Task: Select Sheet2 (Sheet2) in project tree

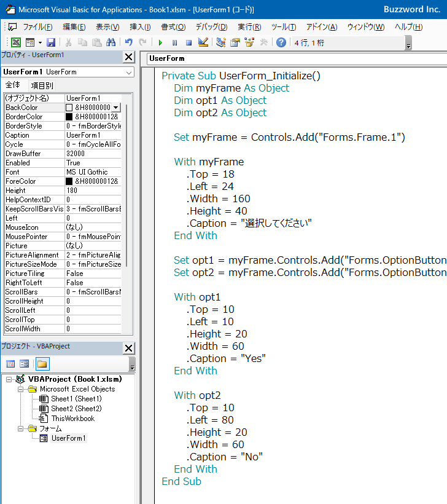Action: 76,409
